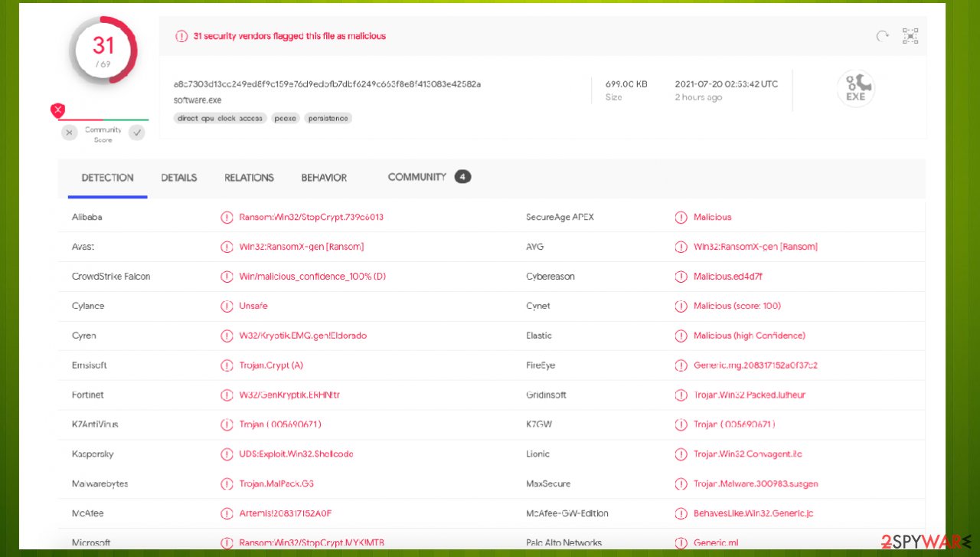Viewport: 980px width, 557px height.
Task: Select the 'peexe' tag
Action: pos(286,119)
